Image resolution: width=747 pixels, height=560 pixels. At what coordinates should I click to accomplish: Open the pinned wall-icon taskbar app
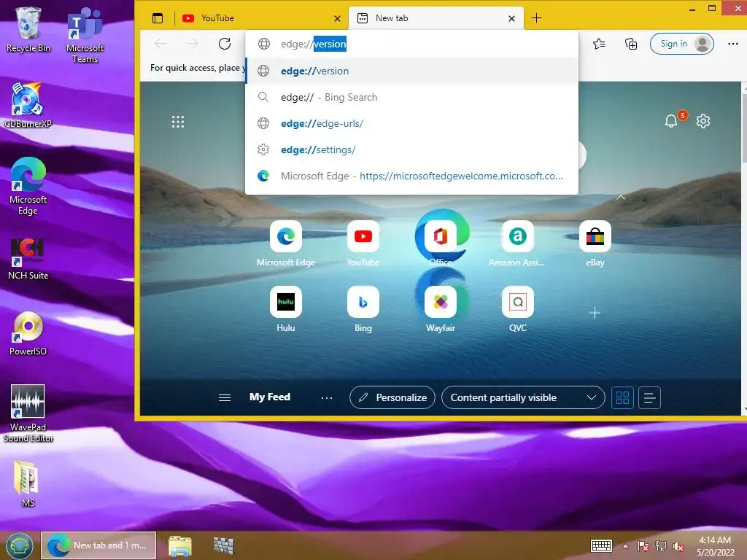(x=223, y=545)
